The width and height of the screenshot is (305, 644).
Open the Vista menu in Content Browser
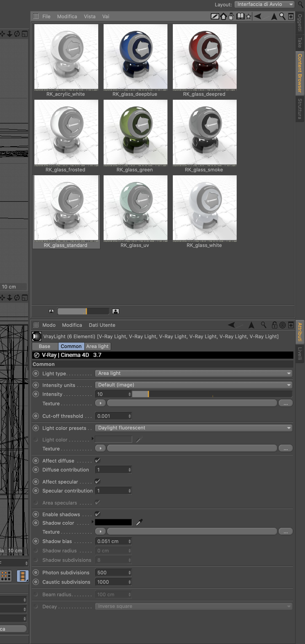[90, 17]
